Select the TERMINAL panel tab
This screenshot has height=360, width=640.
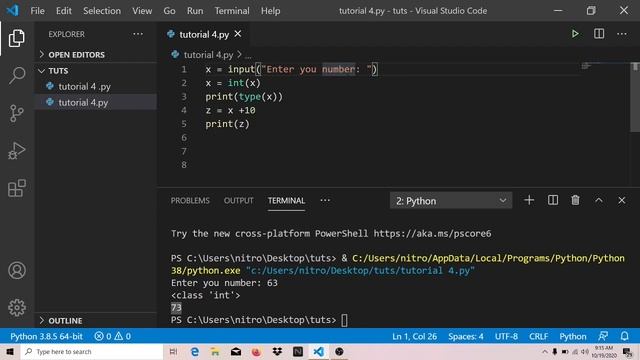tap(287, 201)
